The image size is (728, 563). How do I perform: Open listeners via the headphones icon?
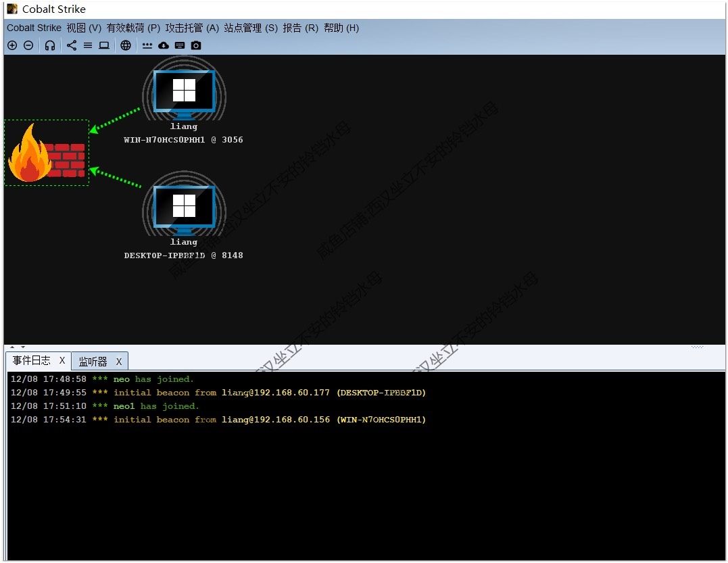point(50,45)
